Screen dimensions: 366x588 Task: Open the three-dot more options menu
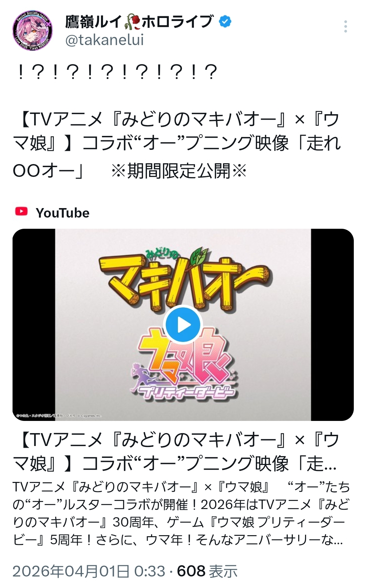click(345, 26)
